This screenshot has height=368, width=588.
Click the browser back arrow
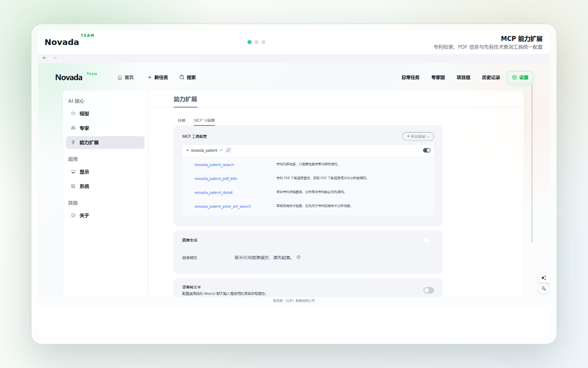tap(45, 58)
